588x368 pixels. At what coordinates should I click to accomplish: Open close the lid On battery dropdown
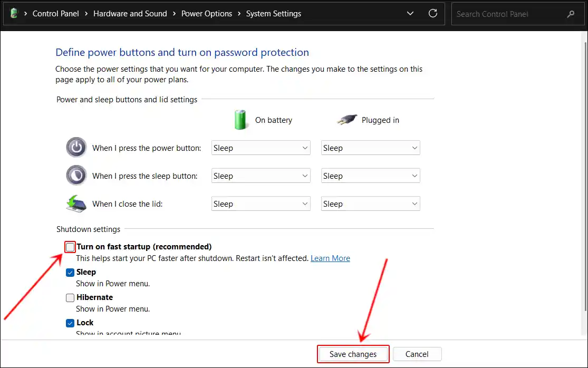(x=261, y=204)
